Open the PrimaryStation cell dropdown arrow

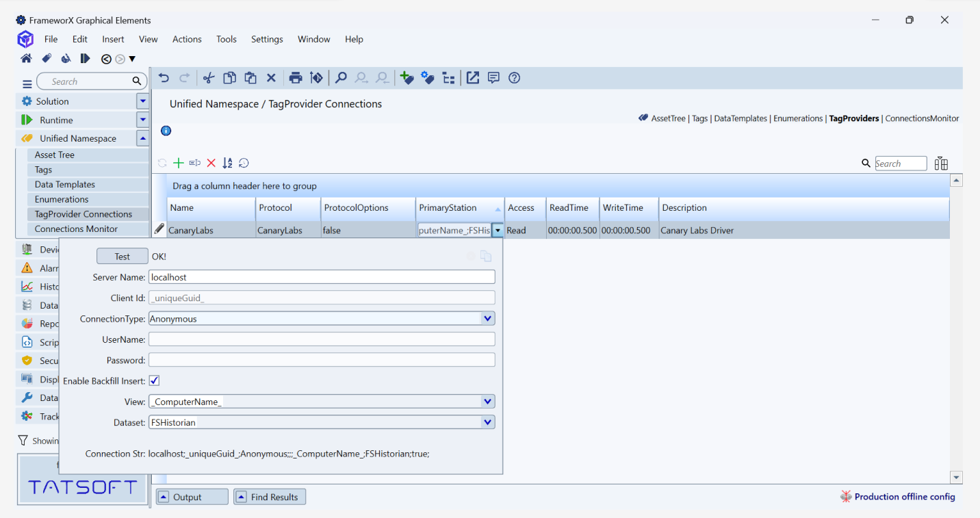click(x=498, y=231)
